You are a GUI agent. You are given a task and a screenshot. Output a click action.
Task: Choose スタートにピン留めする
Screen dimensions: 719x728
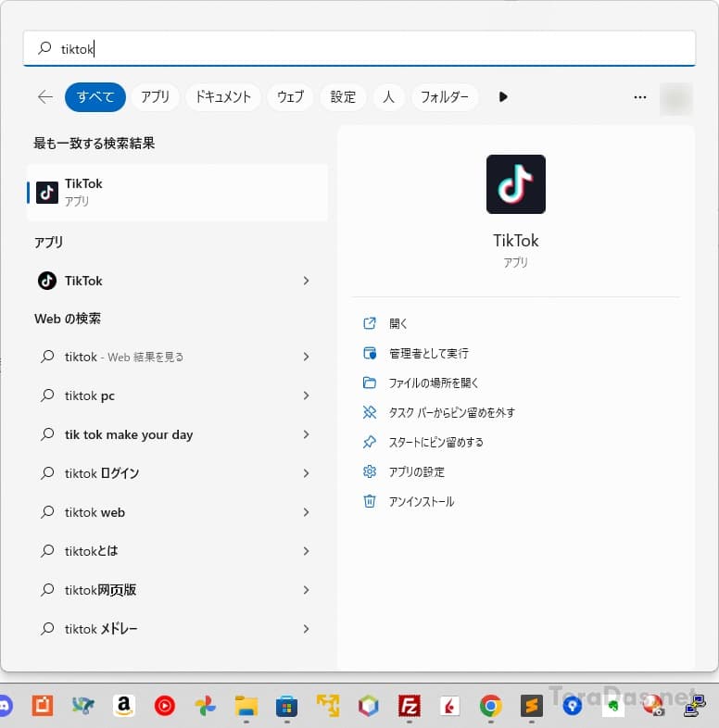pos(435,442)
